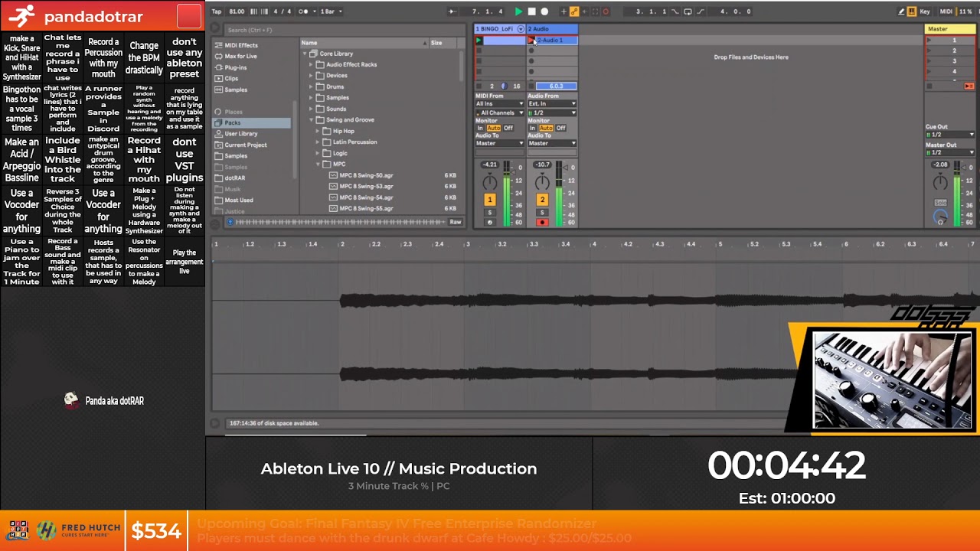Open the Key map mode
Viewport: 980px width, 551px height.
[925, 11]
